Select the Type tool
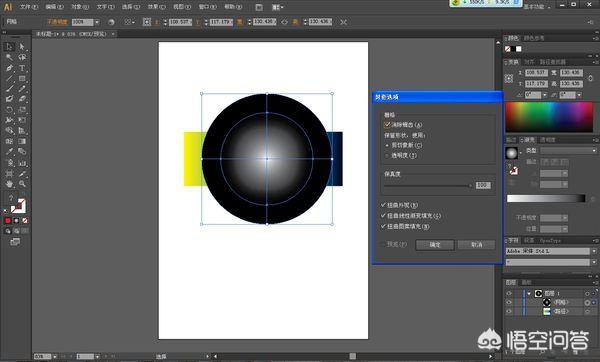Viewport: 600px width, 362px height. pos(22,68)
